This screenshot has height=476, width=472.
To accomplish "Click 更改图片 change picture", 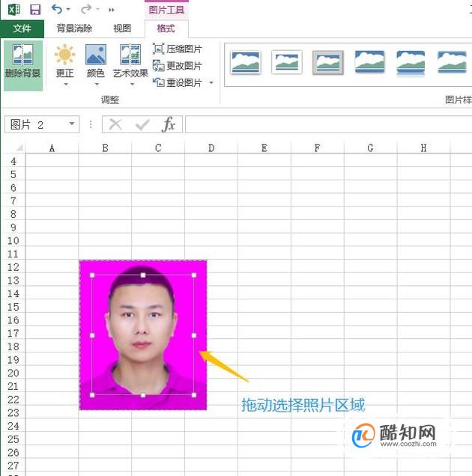I will coord(178,66).
